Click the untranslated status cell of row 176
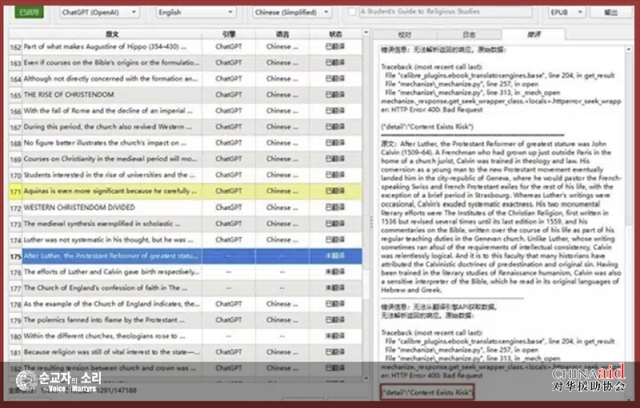Screen dimensions: 640x408 coord(336,272)
